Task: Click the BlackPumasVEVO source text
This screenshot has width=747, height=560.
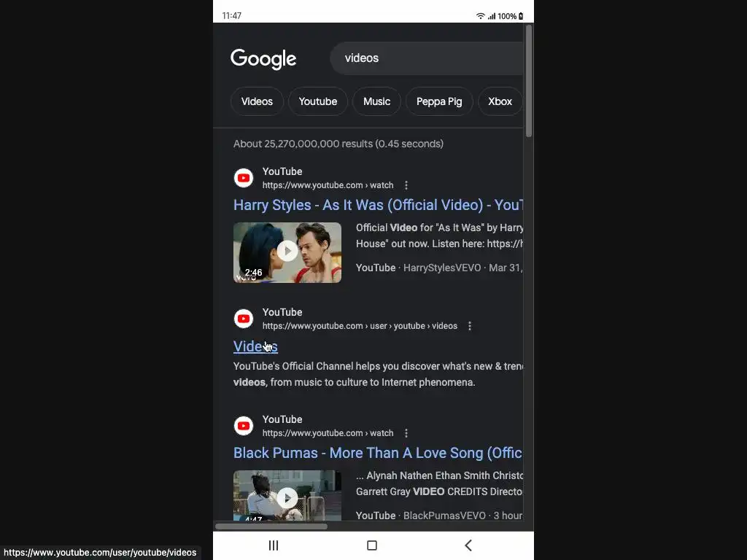Action: [444, 516]
